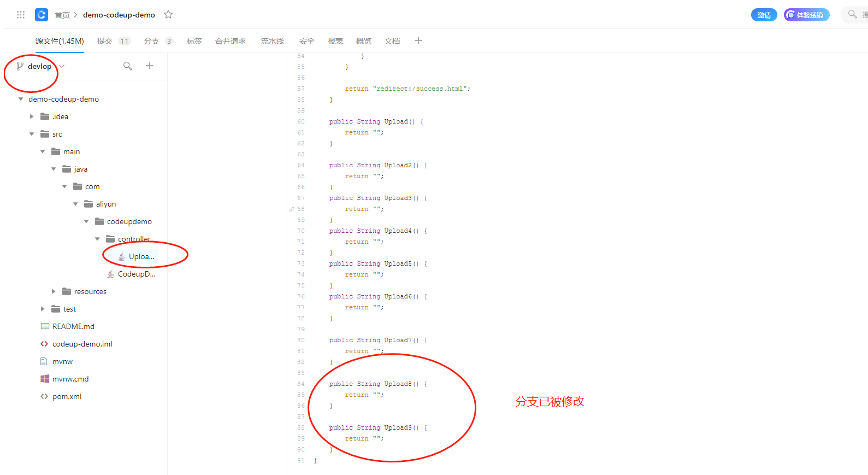
Task: Expand the .idea folder arrow
Action: 32,116
